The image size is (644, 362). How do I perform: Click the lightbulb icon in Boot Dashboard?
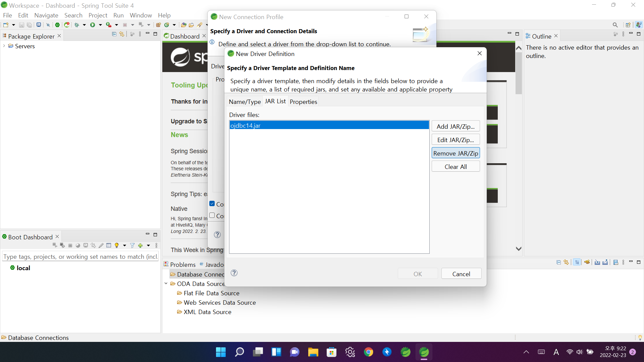(117, 245)
